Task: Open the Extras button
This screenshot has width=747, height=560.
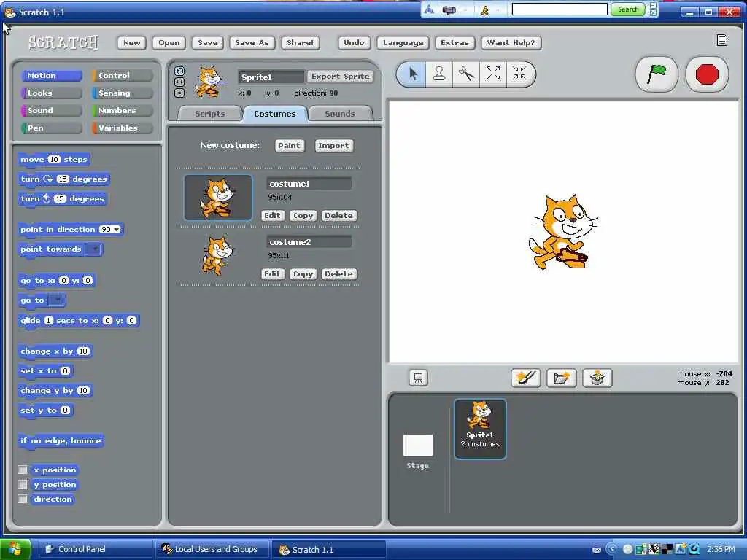Action: [454, 43]
